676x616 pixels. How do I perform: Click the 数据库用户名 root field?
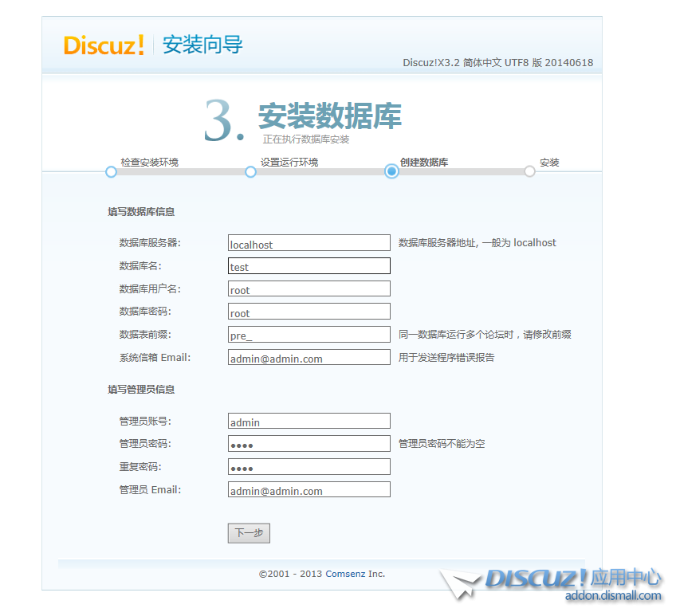pos(309,288)
